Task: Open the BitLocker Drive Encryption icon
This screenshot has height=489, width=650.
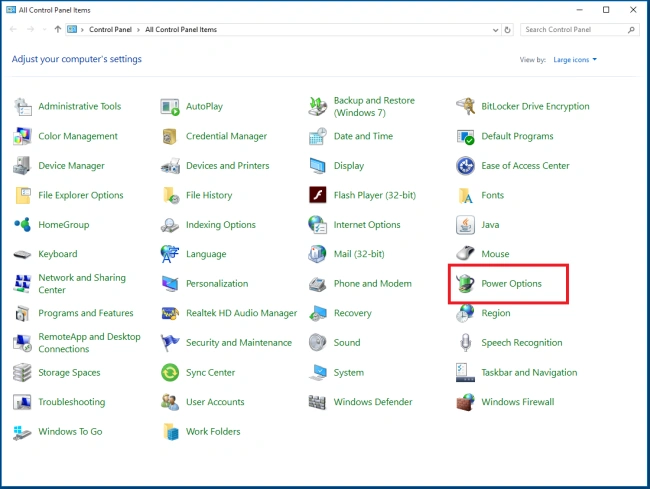Action: pos(465,107)
